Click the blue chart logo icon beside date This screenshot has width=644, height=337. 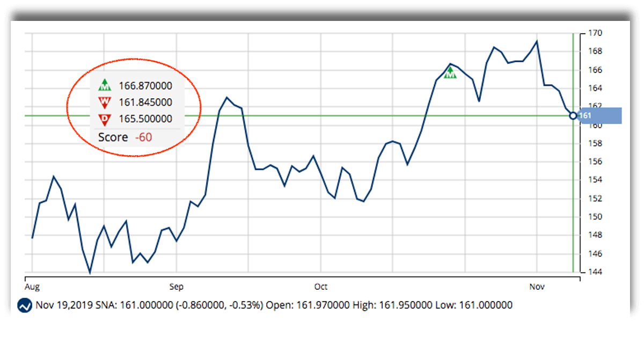point(25,306)
